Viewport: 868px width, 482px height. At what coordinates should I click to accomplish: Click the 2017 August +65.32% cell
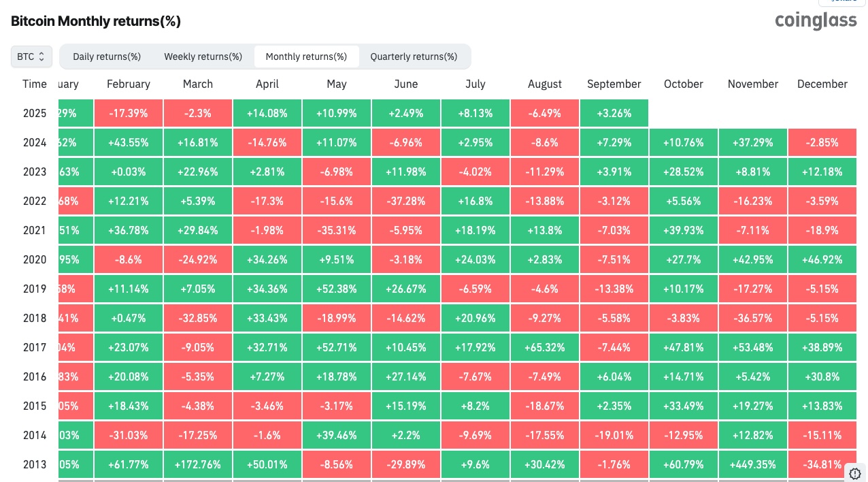(544, 347)
